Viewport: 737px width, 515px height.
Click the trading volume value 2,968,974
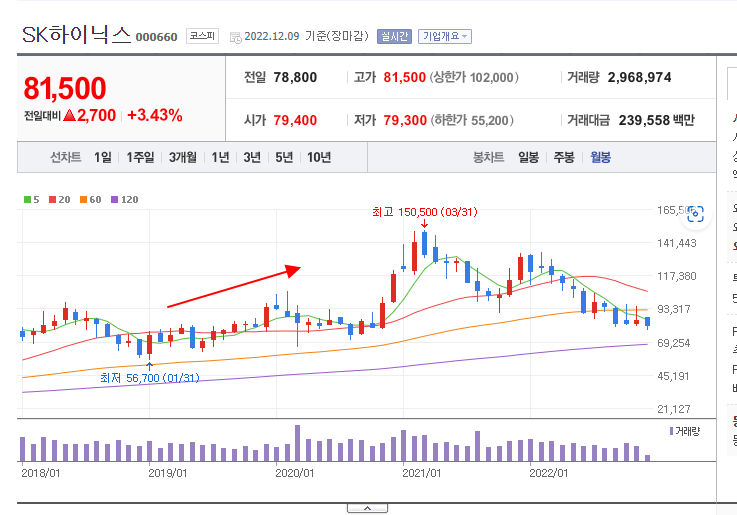[x=639, y=78]
